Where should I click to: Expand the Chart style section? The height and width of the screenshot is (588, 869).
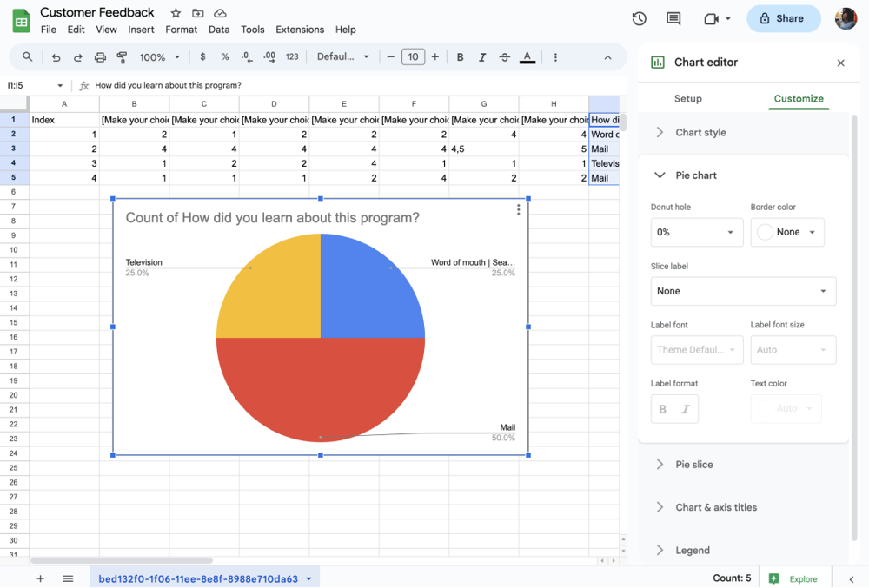[x=700, y=133]
